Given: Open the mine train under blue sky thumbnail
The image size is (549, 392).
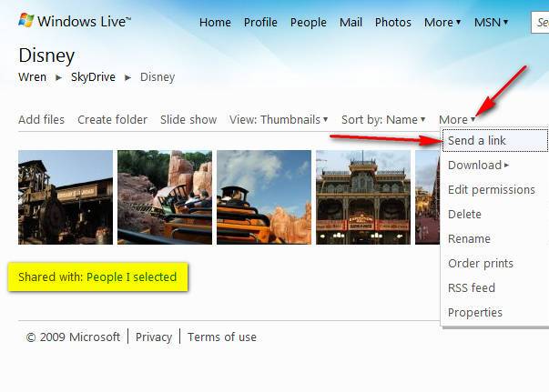Looking at the screenshot, I should 264,197.
